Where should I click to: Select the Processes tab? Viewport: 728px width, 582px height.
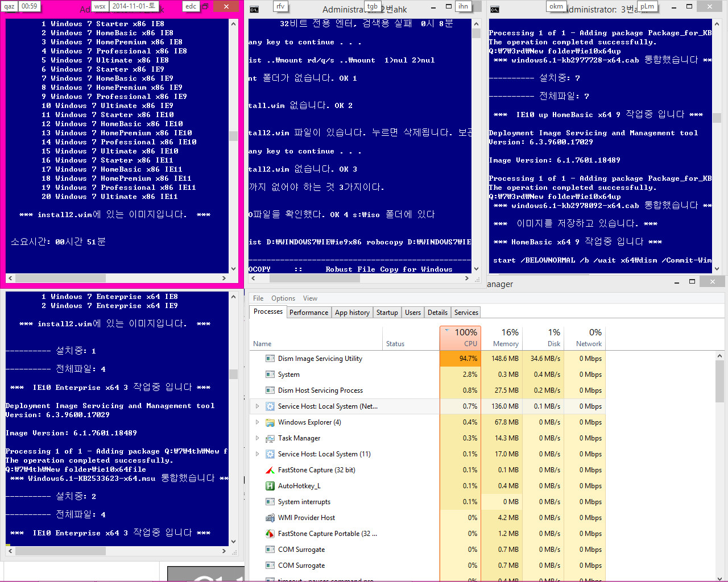coord(268,311)
